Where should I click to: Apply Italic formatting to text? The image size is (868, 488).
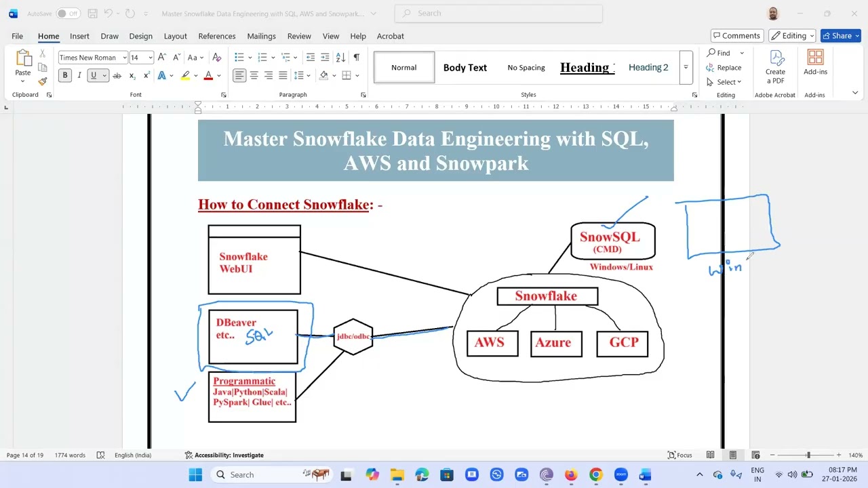tap(80, 75)
